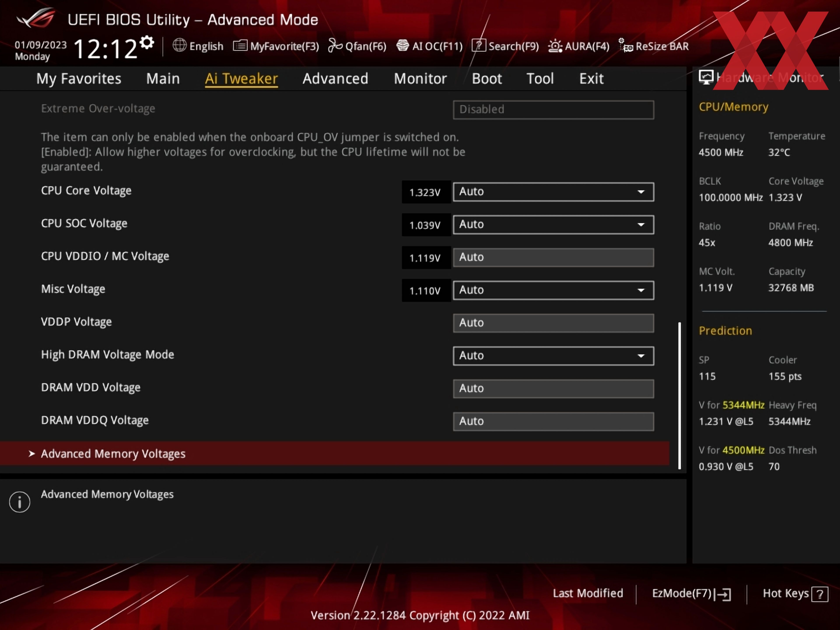Open Hot Keys question mark icon
The height and width of the screenshot is (630, 840).
pyautogui.click(x=819, y=594)
